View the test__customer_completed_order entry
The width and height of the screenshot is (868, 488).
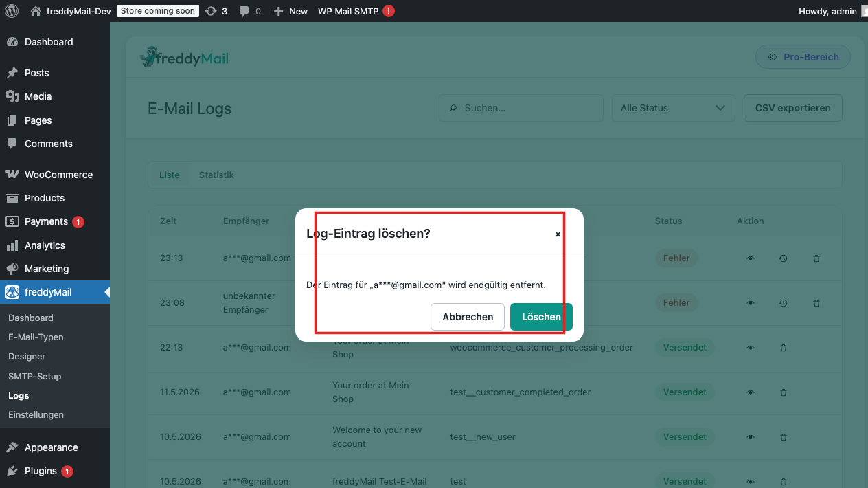pyautogui.click(x=751, y=392)
